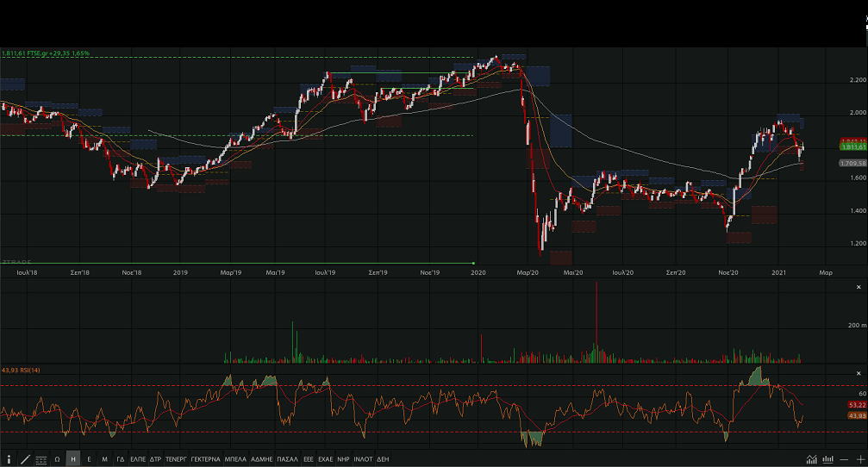Screen dimensions: 868x467
Task: Click the indicators chart icon
Action: (811, 459)
